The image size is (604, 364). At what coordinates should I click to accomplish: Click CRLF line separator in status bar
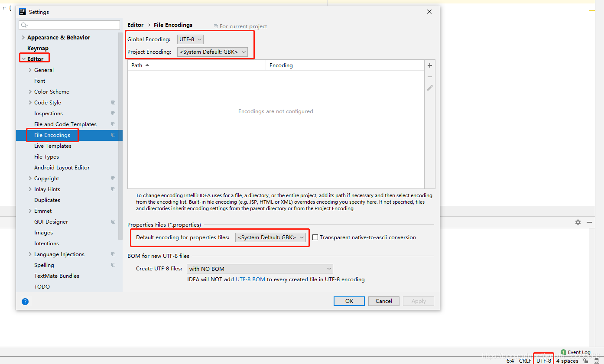tap(525, 361)
